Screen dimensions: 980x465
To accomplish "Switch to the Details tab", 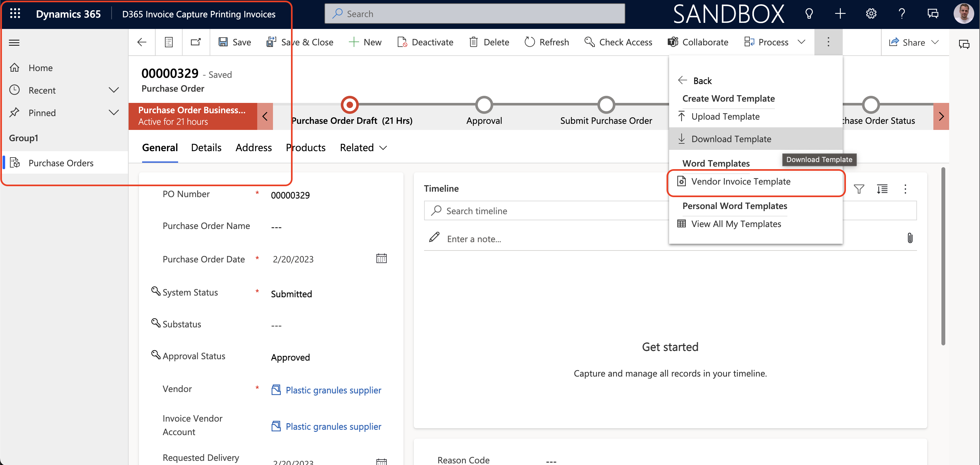I will [x=206, y=148].
